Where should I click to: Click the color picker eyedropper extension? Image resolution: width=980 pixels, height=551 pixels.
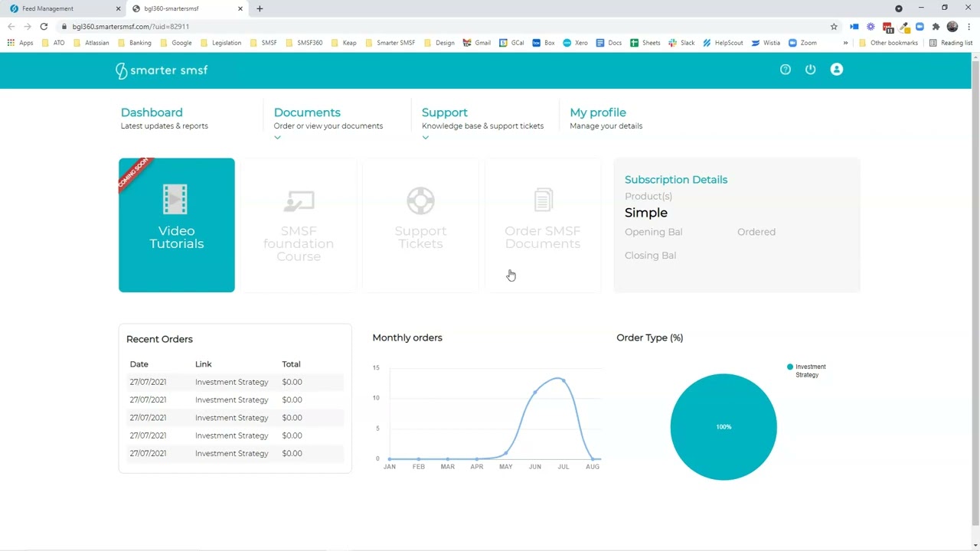tap(903, 26)
